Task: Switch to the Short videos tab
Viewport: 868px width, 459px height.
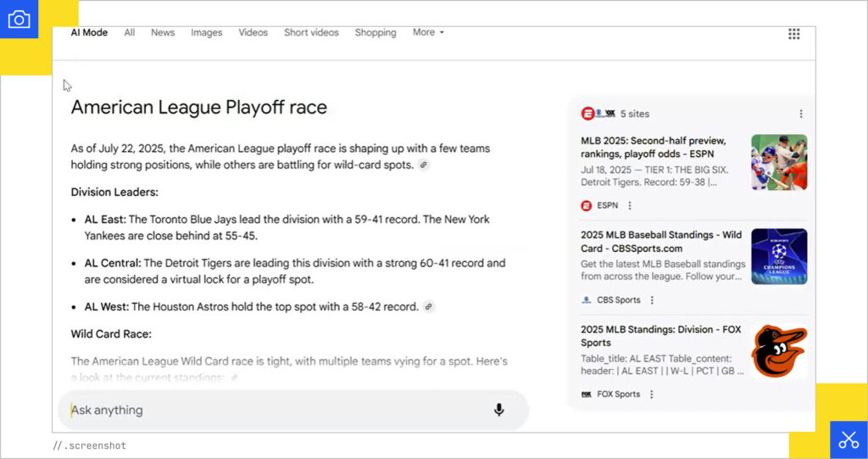Action: click(311, 33)
